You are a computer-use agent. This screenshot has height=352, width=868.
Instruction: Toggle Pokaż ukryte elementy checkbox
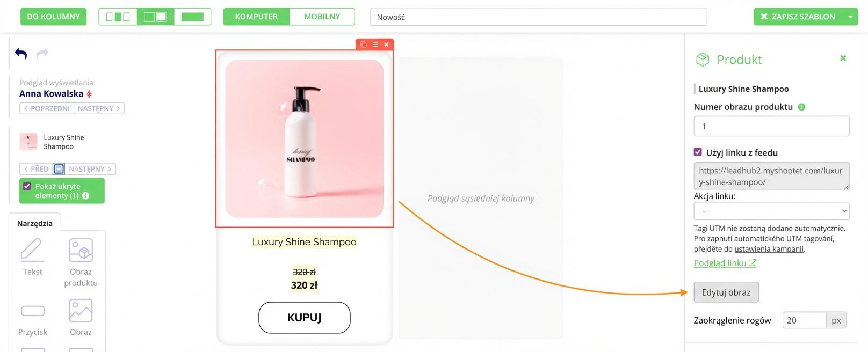27,186
